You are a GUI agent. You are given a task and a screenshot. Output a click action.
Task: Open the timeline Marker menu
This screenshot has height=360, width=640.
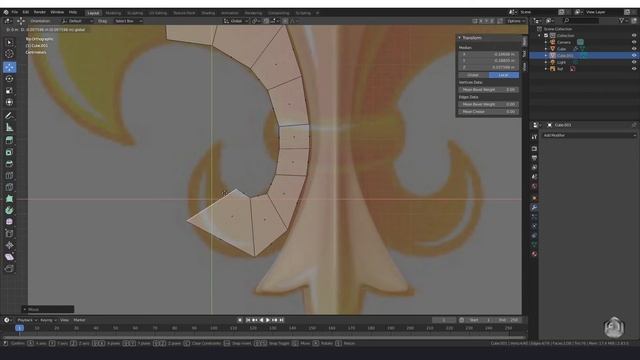[x=79, y=320]
